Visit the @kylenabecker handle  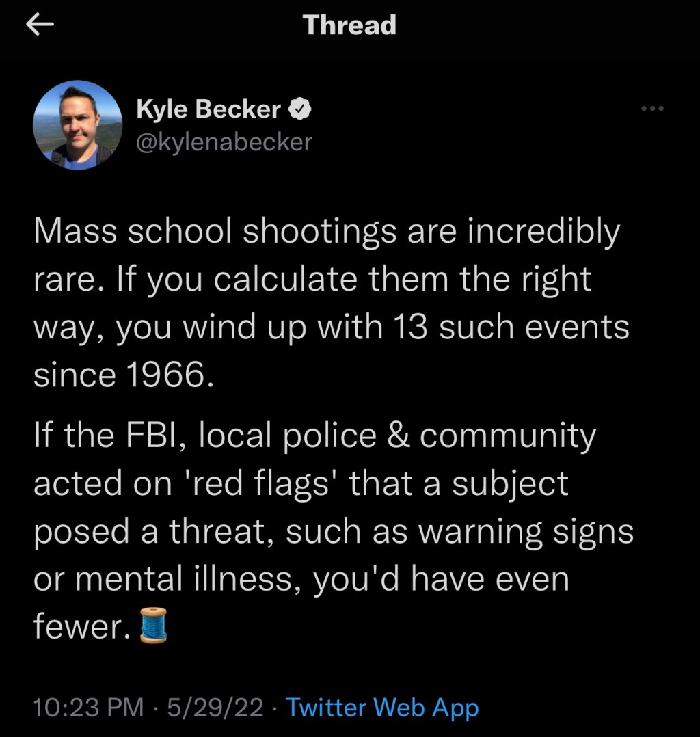[x=224, y=142]
